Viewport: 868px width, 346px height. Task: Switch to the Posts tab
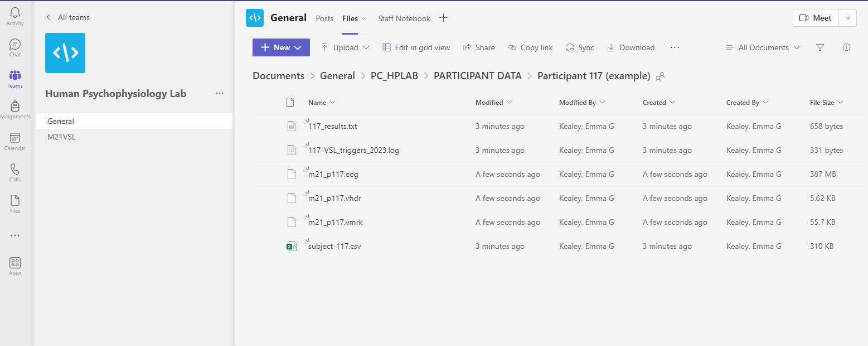coord(324,18)
